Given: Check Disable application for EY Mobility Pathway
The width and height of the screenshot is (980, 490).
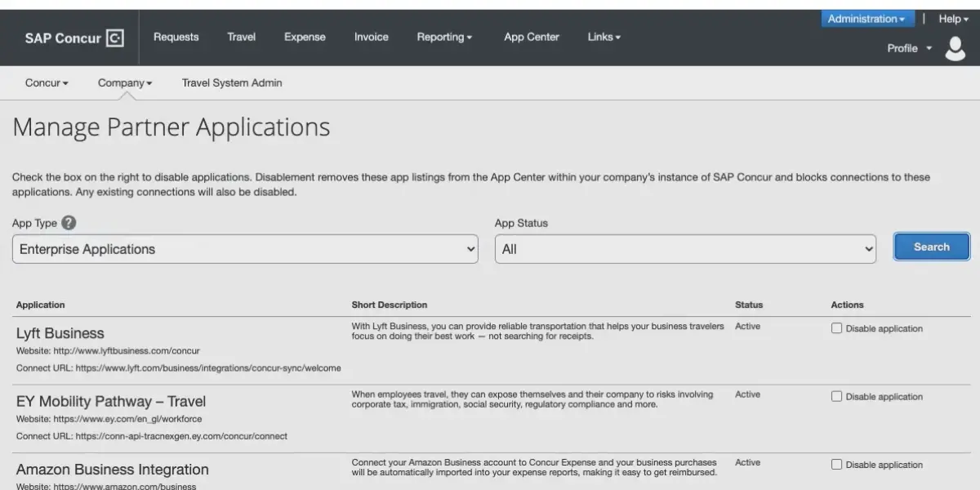Looking at the screenshot, I should pos(836,396).
